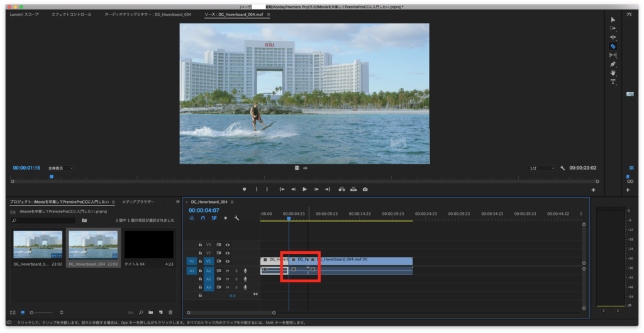Select the Hand tool
Image resolution: width=644 pixels, height=333 pixels.
click(613, 73)
